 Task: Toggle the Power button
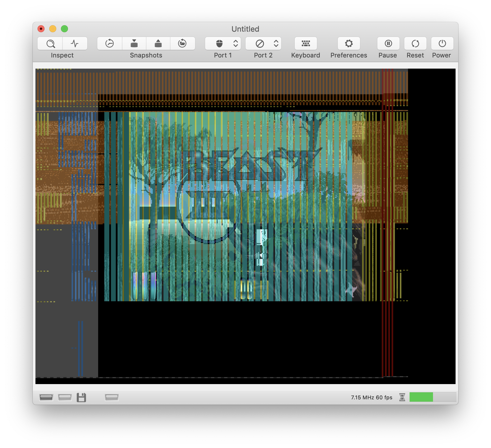[x=442, y=44]
